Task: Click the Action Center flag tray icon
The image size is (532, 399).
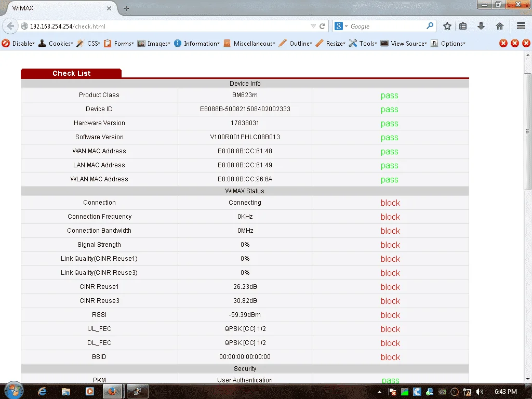Action: point(392,392)
